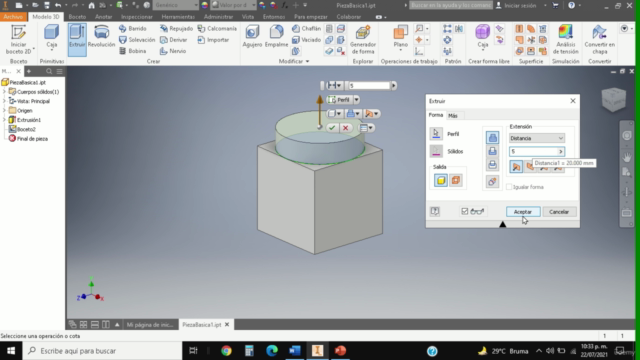The image size is (640, 360).
Task: Choose the Solevación loft tool
Action: tap(137, 40)
